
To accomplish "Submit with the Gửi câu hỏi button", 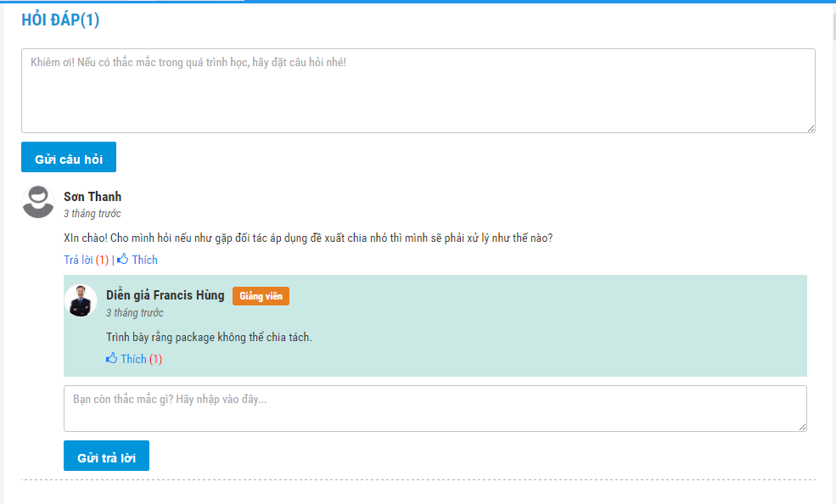I will click(69, 157).
